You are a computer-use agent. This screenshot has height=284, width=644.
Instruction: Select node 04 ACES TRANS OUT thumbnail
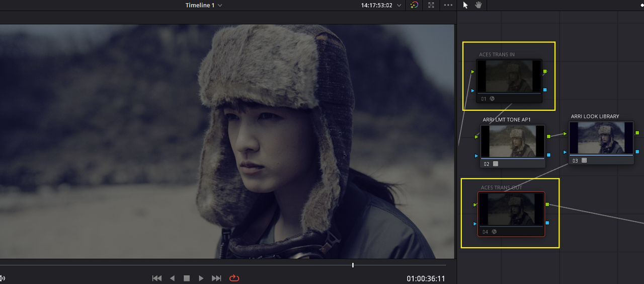[x=511, y=209]
